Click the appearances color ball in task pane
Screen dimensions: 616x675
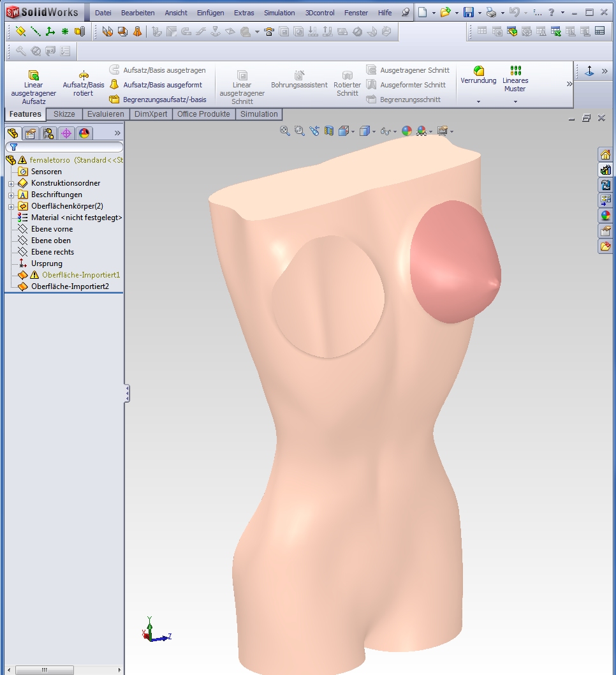[x=605, y=216]
